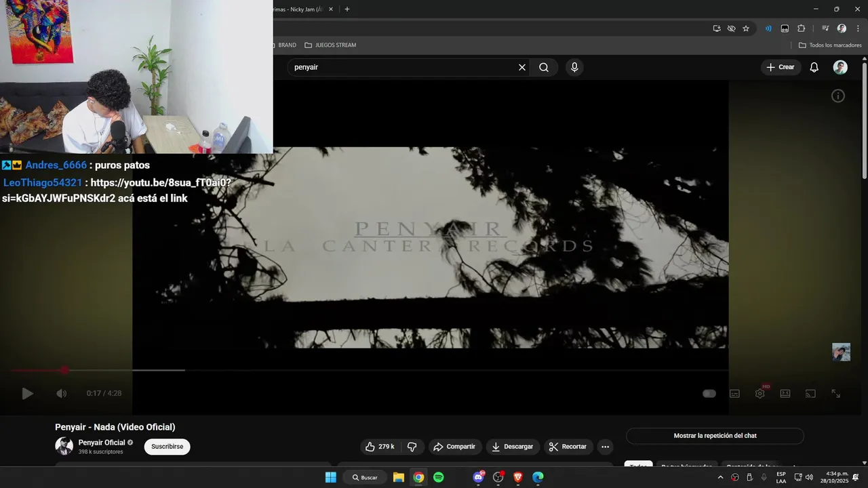
Task: Open the Crear menu
Action: coord(781,67)
